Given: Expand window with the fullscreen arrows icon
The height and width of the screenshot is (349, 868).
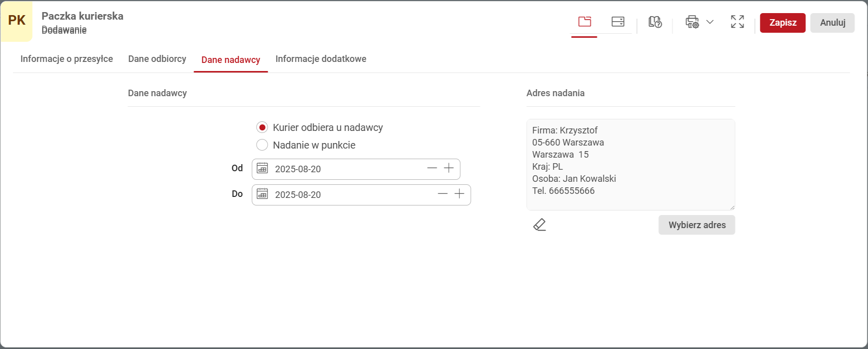Looking at the screenshot, I should (x=737, y=22).
